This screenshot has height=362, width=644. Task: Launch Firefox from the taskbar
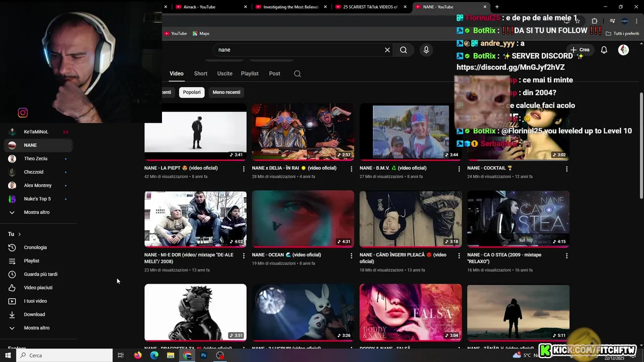138,355
